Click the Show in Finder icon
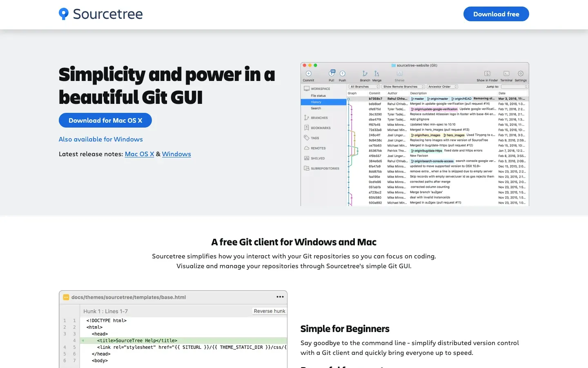Screen dimensions: 588x368 pos(487,74)
